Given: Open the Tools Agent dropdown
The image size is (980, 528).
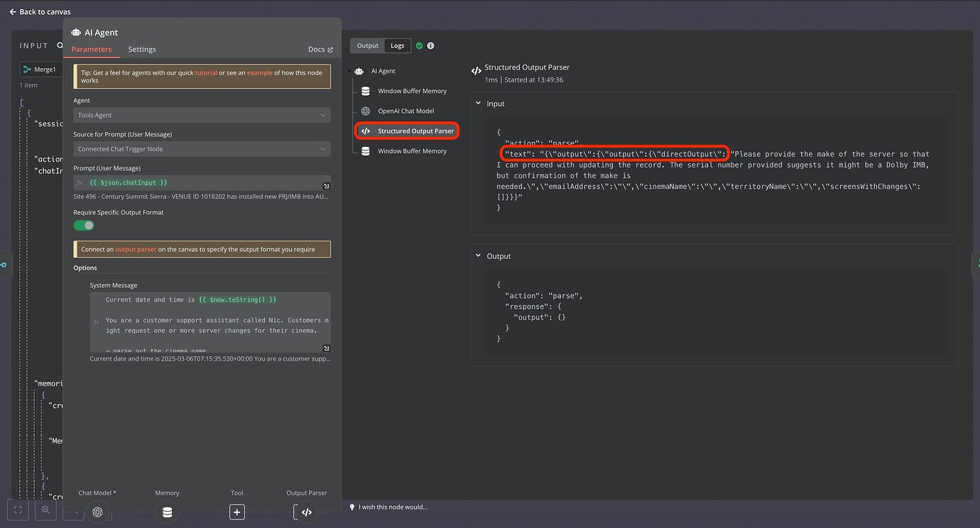Looking at the screenshot, I should 202,114.
